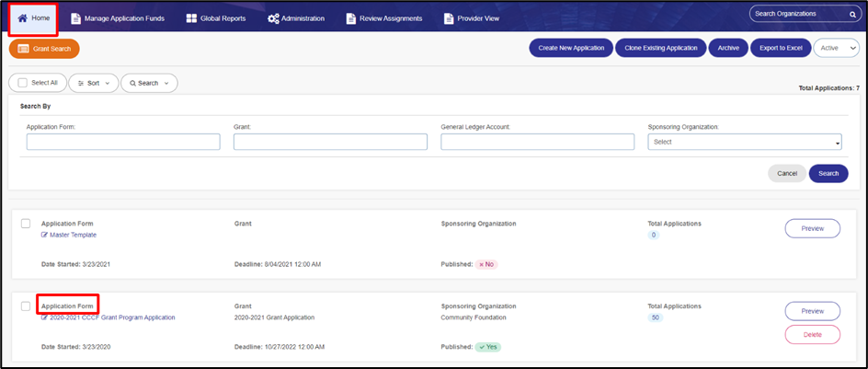The width and height of the screenshot is (868, 369).
Task: Open the Global Reports menu
Action: tap(216, 18)
